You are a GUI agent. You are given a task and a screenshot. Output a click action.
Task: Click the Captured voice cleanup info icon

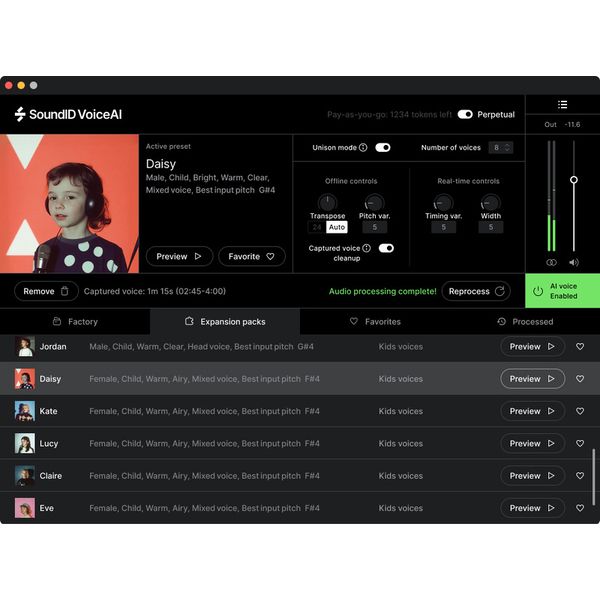pos(366,248)
